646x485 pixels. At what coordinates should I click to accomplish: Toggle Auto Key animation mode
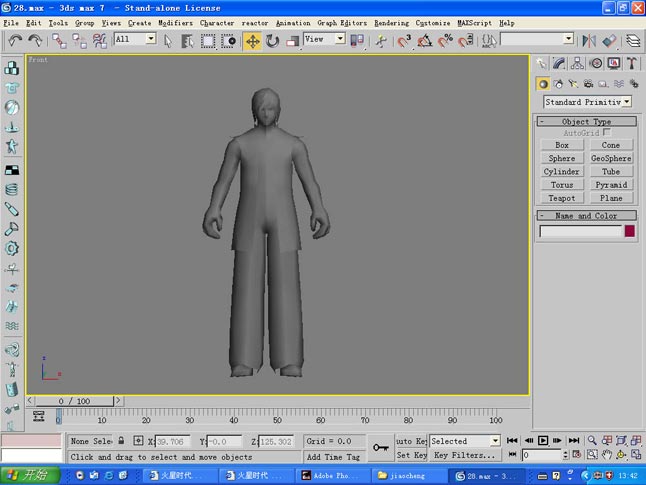(411, 441)
